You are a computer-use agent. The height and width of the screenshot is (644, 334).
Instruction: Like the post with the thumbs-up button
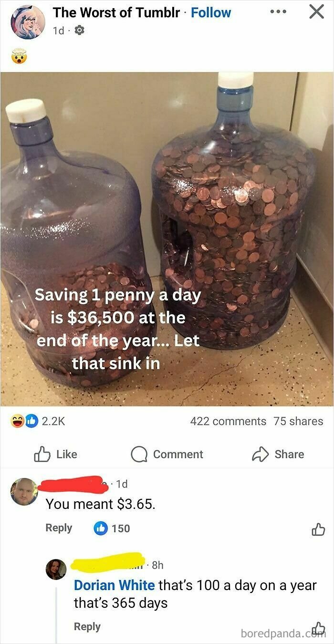[x=55, y=454]
